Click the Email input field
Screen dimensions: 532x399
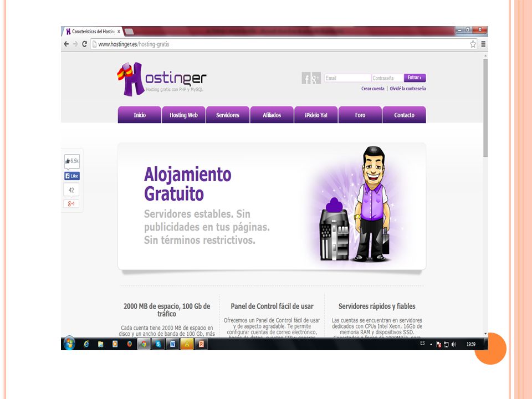click(x=347, y=78)
